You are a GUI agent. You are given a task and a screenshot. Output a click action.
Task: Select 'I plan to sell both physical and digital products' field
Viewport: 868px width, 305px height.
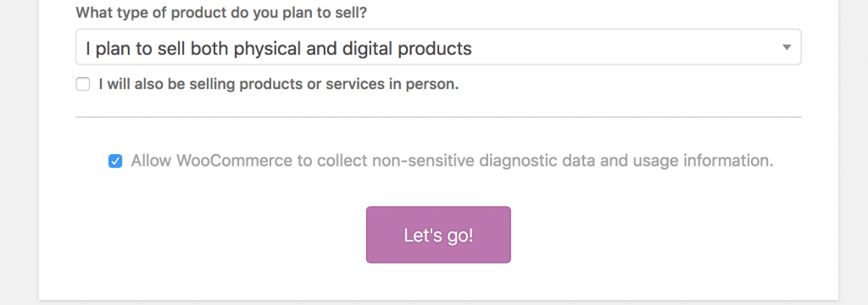(x=438, y=47)
